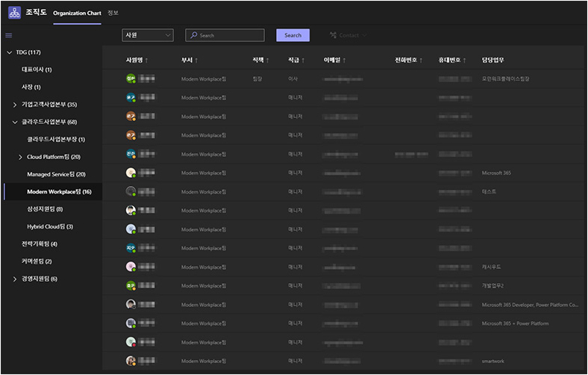Open avatar in the 테스트 row
588x375 pixels.
coord(131,191)
